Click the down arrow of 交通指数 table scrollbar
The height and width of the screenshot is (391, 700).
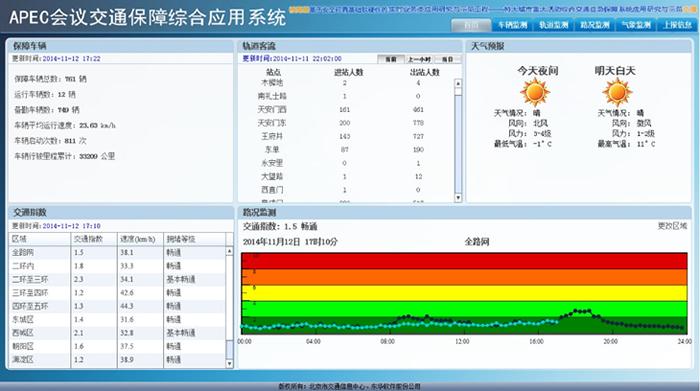pyautogui.click(x=229, y=364)
